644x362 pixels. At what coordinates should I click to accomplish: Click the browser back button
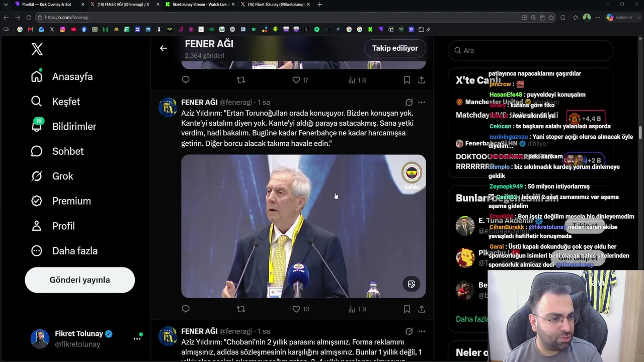point(6,18)
